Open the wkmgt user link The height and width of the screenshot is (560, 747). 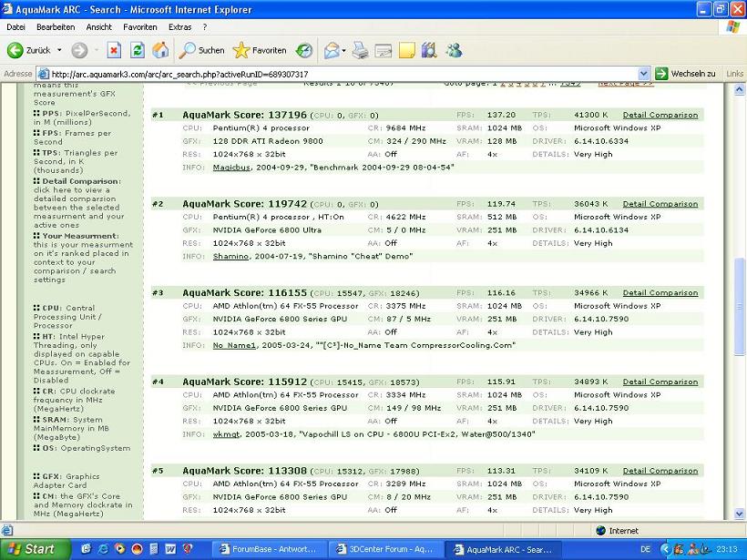[x=226, y=434]
